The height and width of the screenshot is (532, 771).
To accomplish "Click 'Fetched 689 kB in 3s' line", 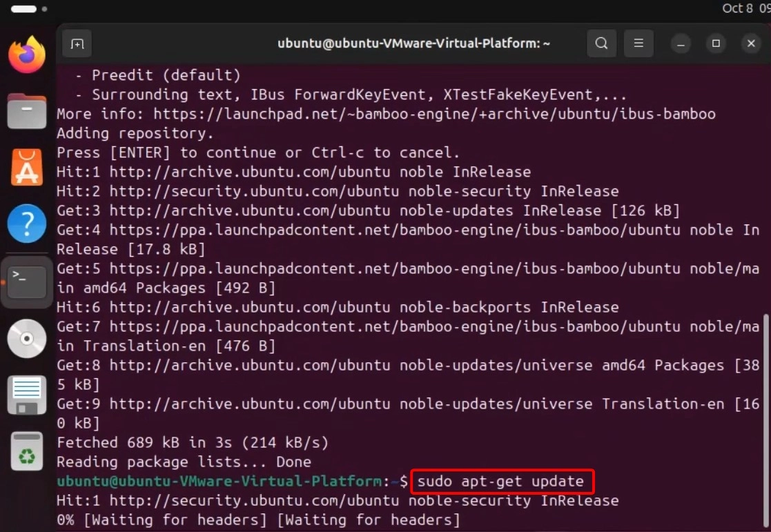I will tap(193, 442).
